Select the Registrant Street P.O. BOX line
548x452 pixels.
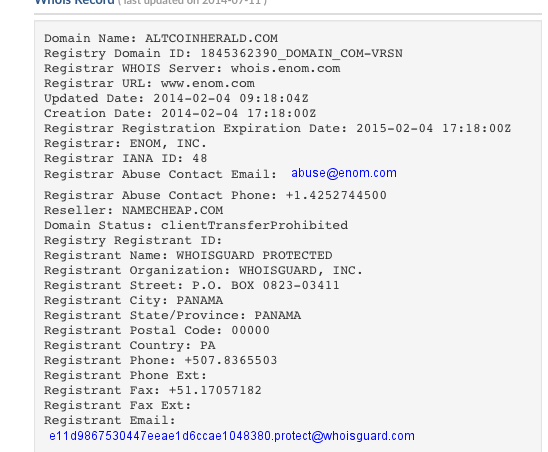point(192,285)
